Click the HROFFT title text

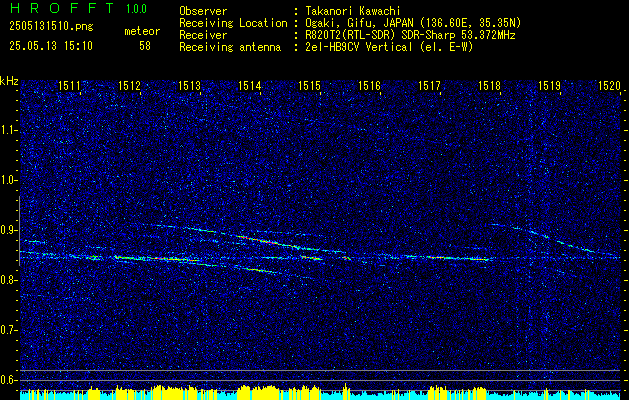[x=62, y=8]
